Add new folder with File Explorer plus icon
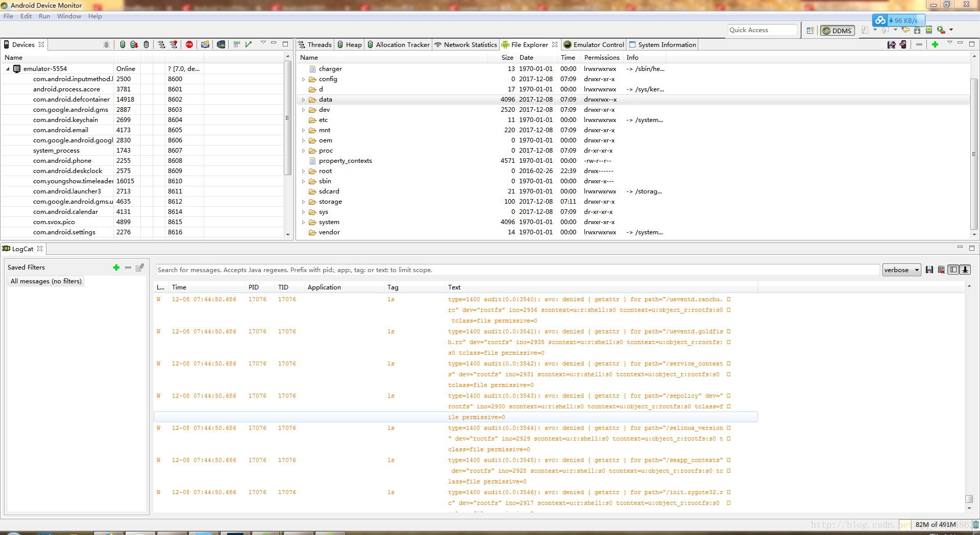980x535 pixels. click(x=935, y=44)
